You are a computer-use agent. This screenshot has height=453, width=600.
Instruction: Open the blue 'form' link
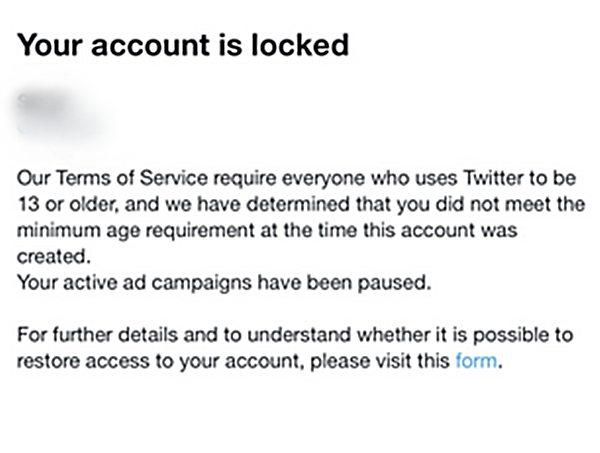tap(476, 361)
